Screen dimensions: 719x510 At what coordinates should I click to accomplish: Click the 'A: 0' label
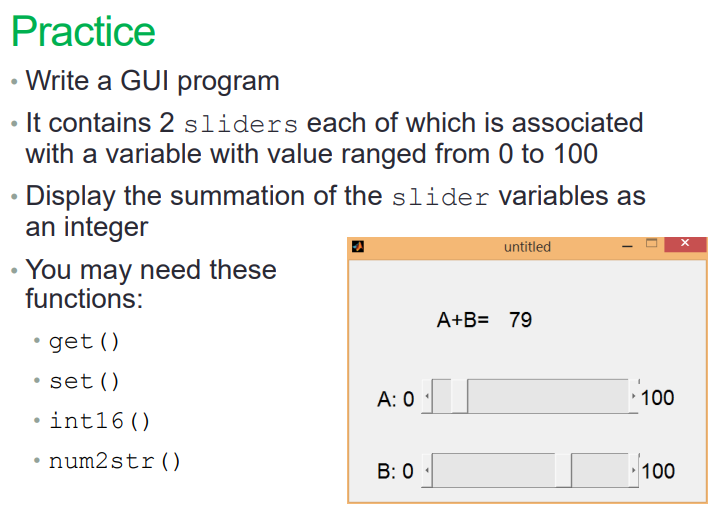pos(396,399)
